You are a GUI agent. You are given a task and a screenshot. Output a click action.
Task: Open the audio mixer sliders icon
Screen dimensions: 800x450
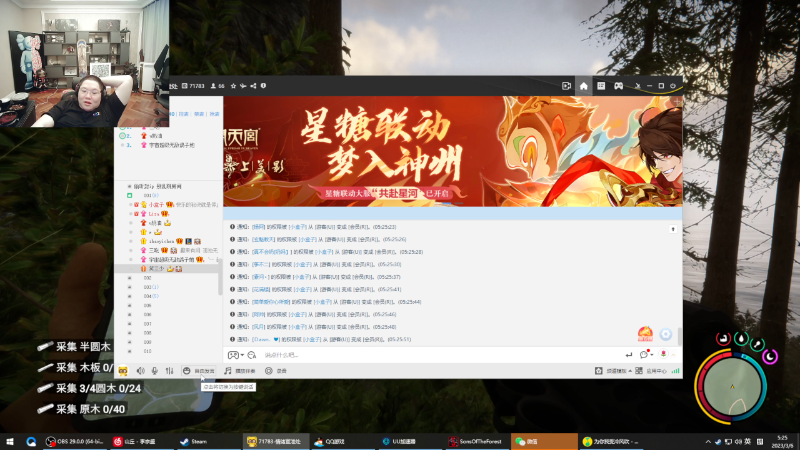[169, 371]
